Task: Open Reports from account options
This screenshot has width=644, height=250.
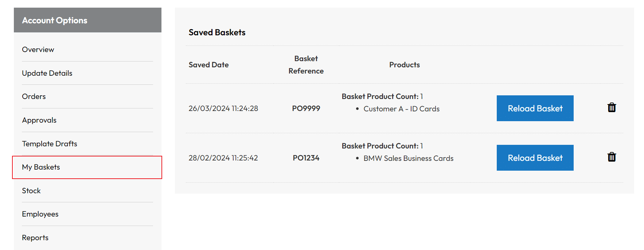Action: (35, 238)
